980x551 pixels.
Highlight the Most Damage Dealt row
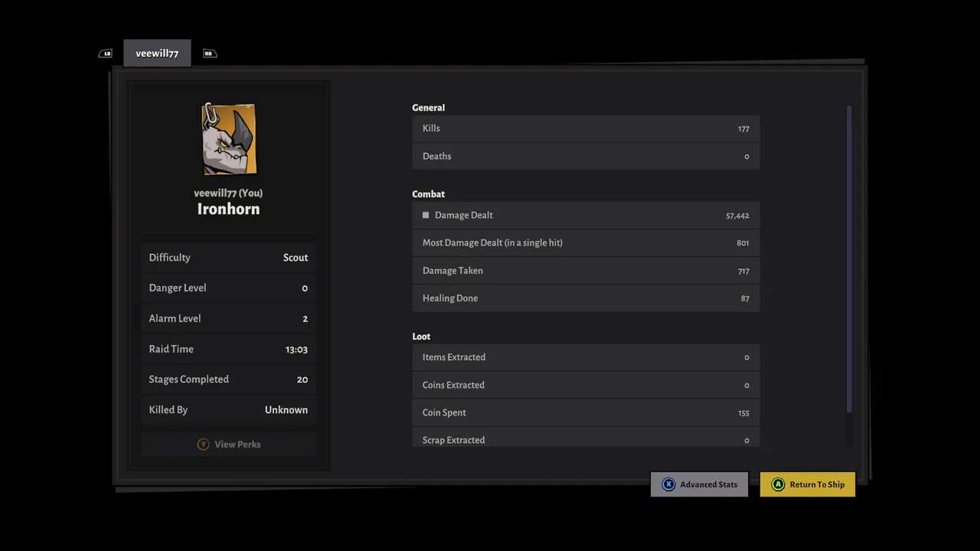[586, 243]
